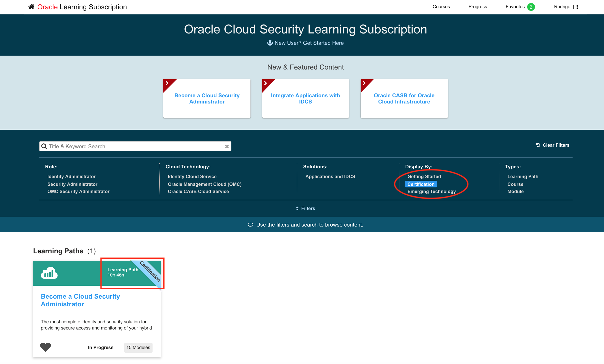Screen dimensions: 604x364
Task: Open Oracle CASB for Oracle Cloud Infrastructure tile
Action: pyautogui.click(x=404, y=99)
